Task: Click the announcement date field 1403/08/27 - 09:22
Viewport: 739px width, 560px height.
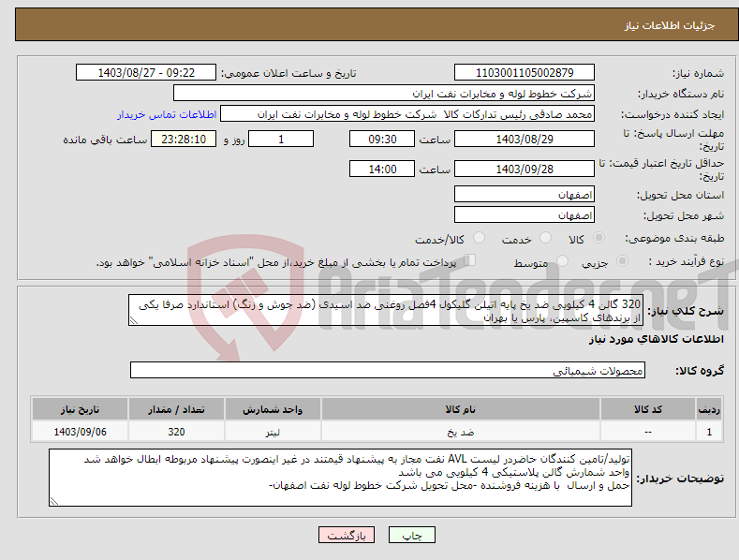Action: tap(146, 73)
